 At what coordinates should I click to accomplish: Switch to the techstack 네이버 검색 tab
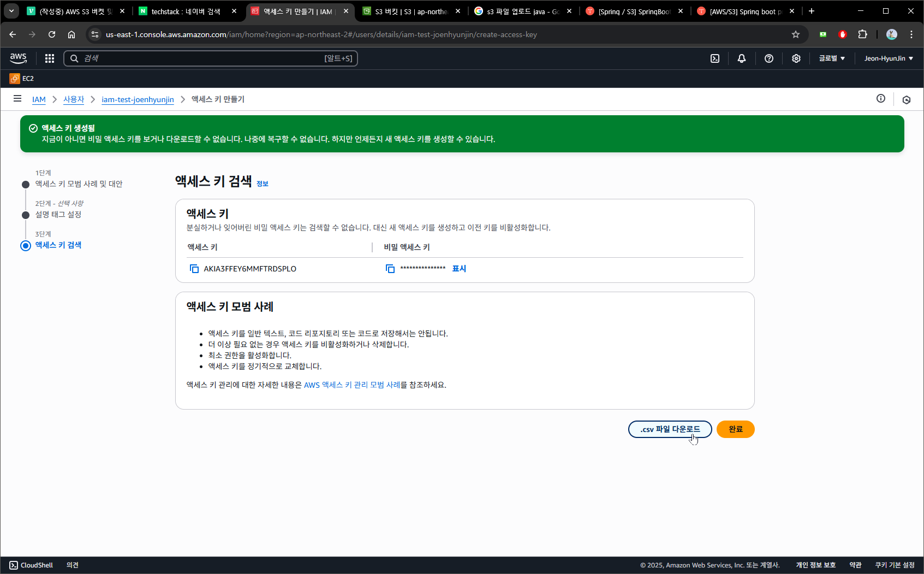click(x=187, y=11)
